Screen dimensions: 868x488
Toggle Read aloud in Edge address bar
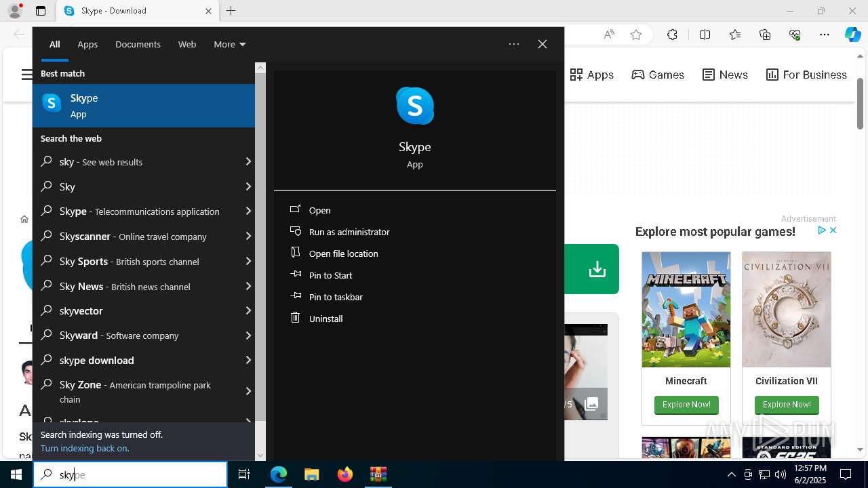(609, 35)
